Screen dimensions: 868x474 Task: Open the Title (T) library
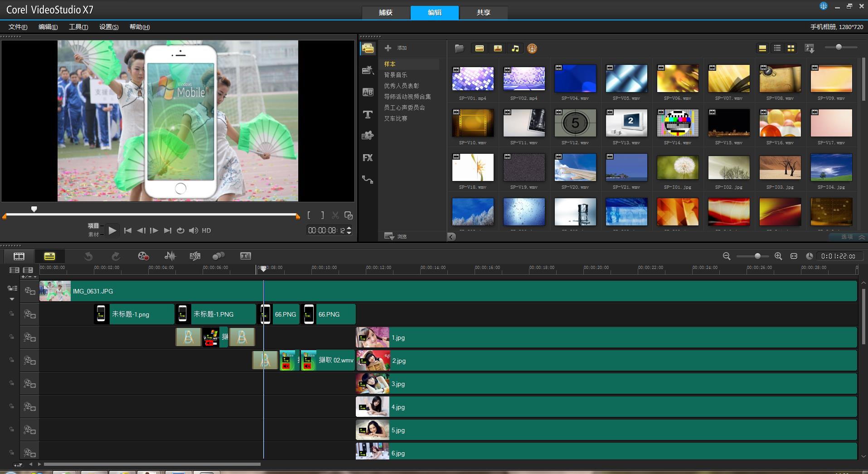[368, 114]
